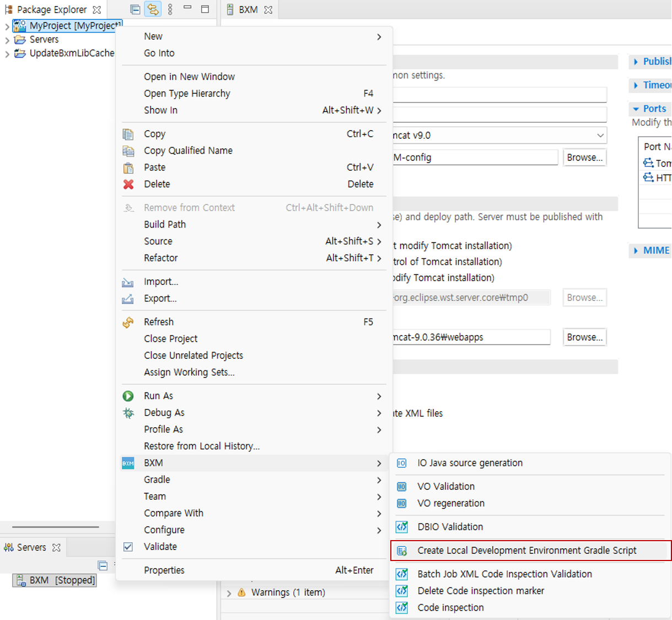Select the IO Java source generation icon
Screen dimensions: 672x620
coord(402,463)
